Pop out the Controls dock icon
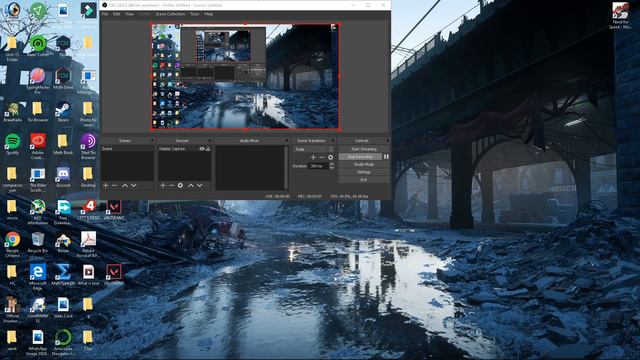 coord(387,140)
